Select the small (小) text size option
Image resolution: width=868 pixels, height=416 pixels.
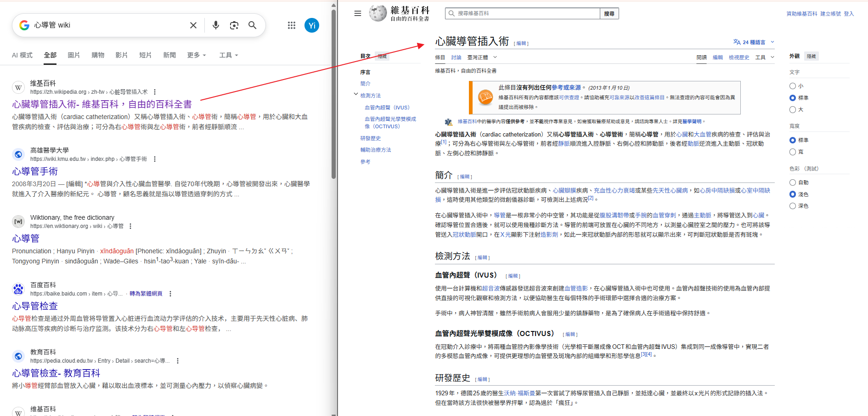pos(793,86)
